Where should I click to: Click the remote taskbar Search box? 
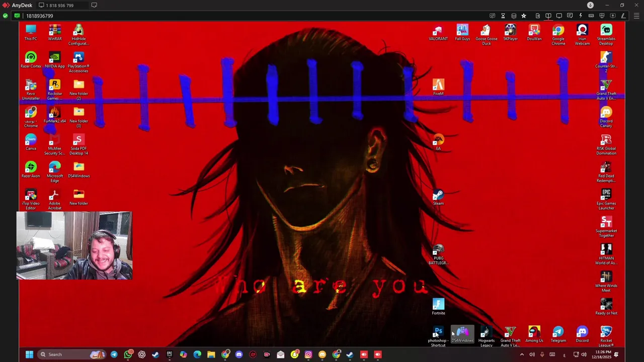coord(71,354)
